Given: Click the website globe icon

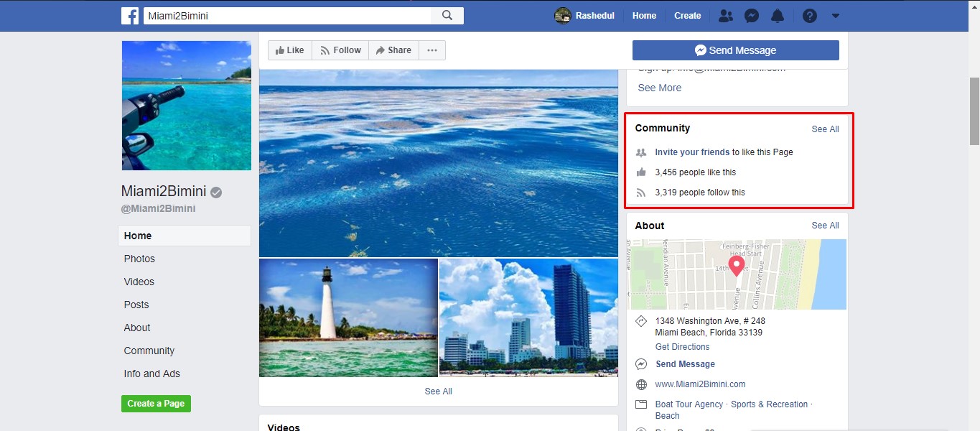Looking at the screenshot, I should tap(641, 384).
